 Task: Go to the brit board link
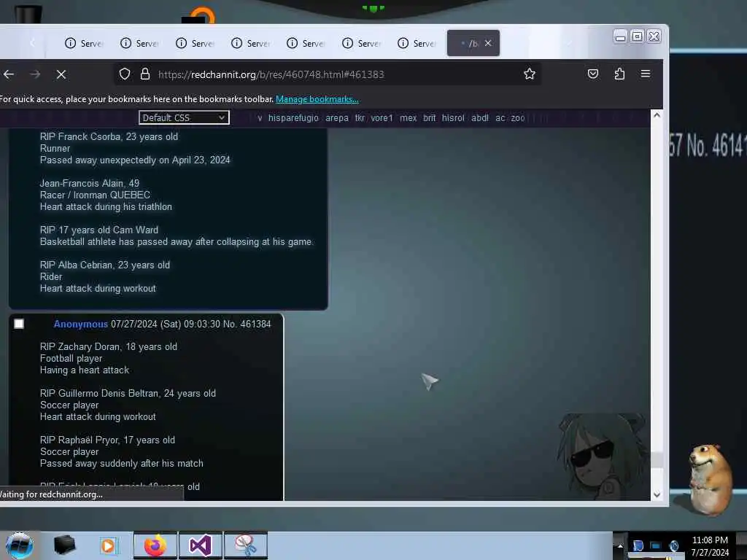[x=429, y=118]
